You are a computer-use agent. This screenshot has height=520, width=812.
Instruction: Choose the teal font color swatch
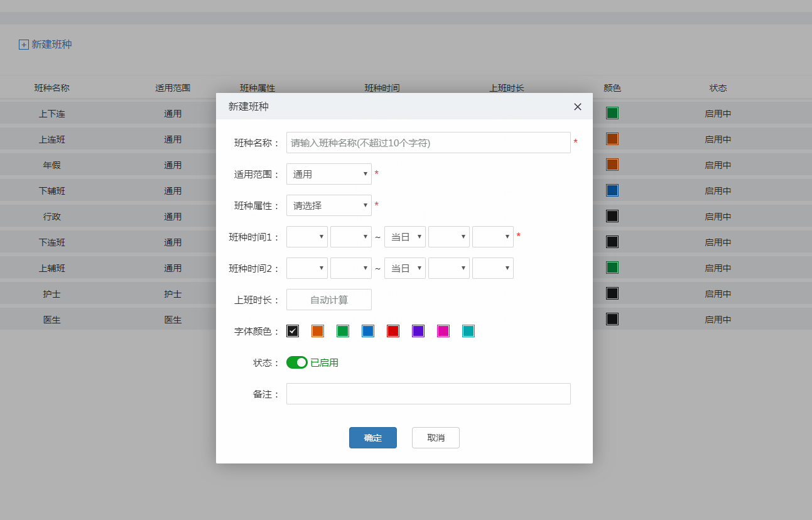click(x=468, y=331)
